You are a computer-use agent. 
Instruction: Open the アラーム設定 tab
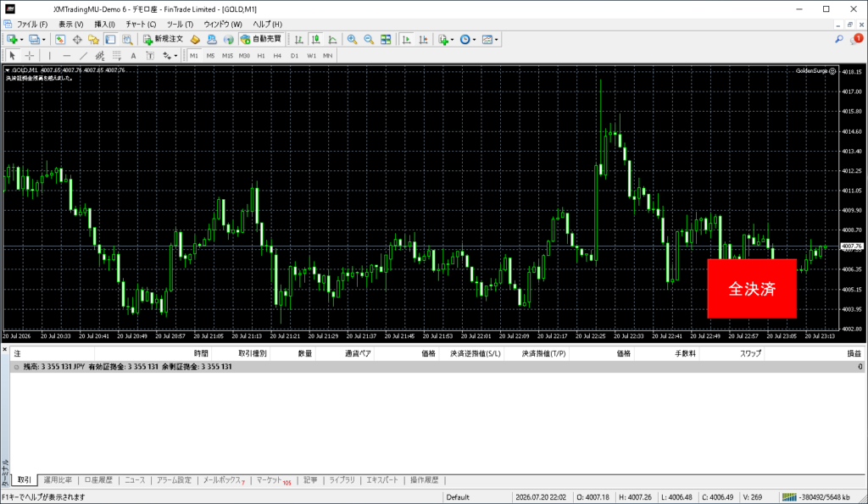174,479
